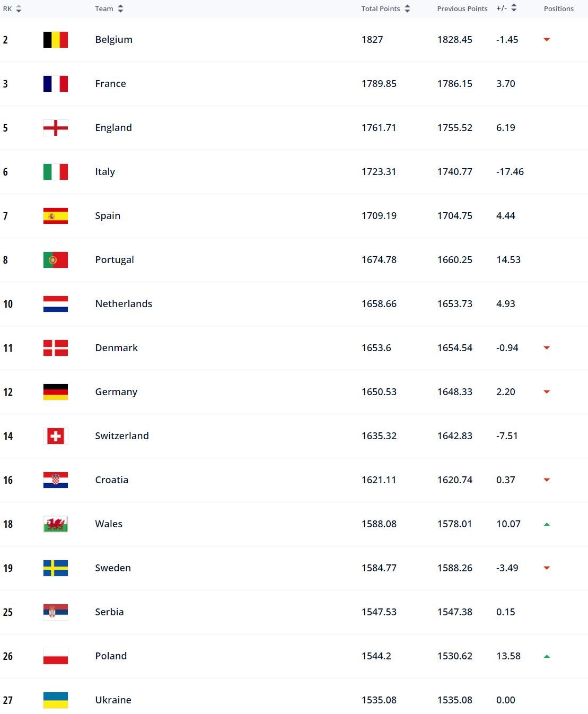
Task: Click the England flag icon
Action: (x=56, y=128)
